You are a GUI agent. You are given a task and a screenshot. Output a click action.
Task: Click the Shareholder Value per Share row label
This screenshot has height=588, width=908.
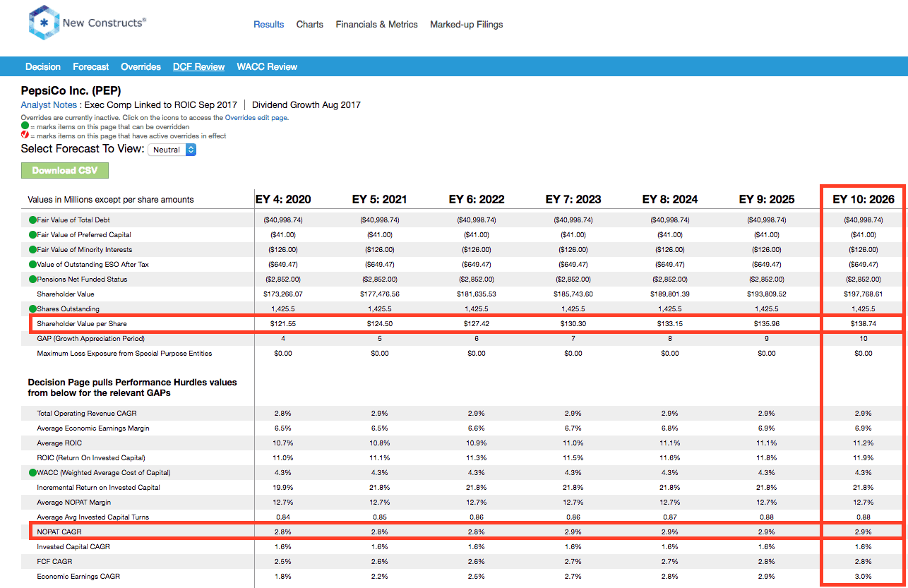click(82, 324)
